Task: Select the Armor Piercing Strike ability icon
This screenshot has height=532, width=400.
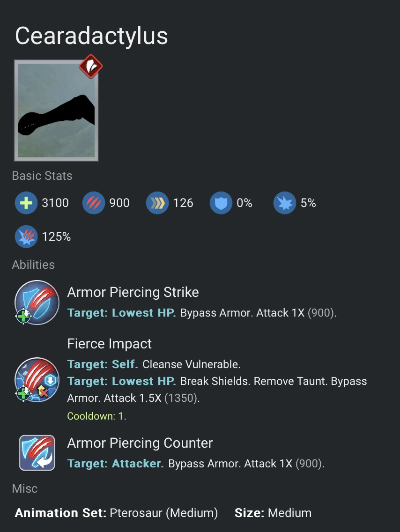Action: tap(37, 303)
